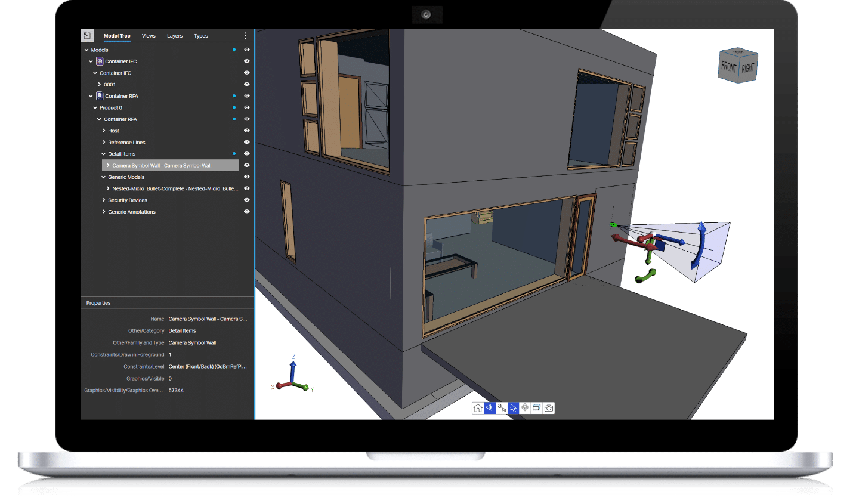Screen dimensions: 853x504
Task: Open the 3D box section tool
Action: 537,408
